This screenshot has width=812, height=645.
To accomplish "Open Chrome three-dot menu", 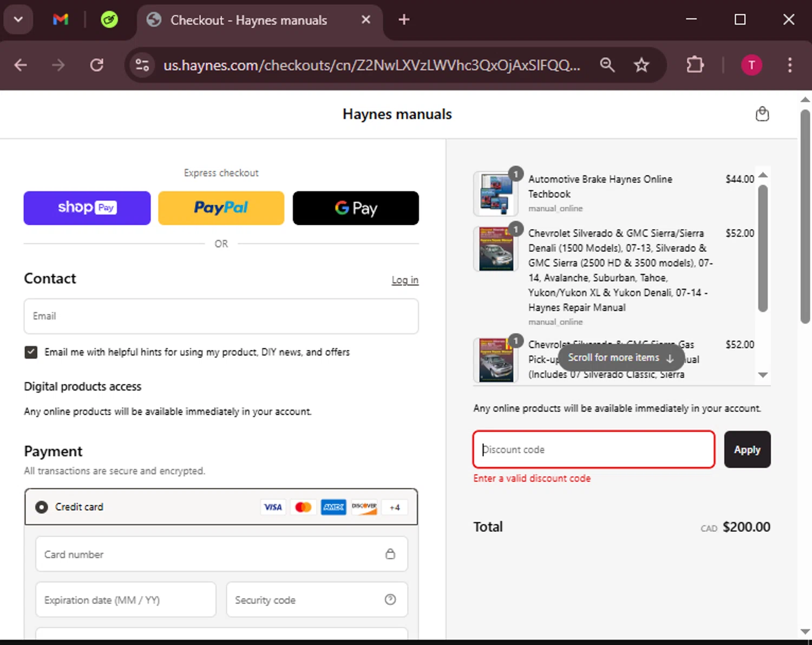I will (x=790, y=65).
